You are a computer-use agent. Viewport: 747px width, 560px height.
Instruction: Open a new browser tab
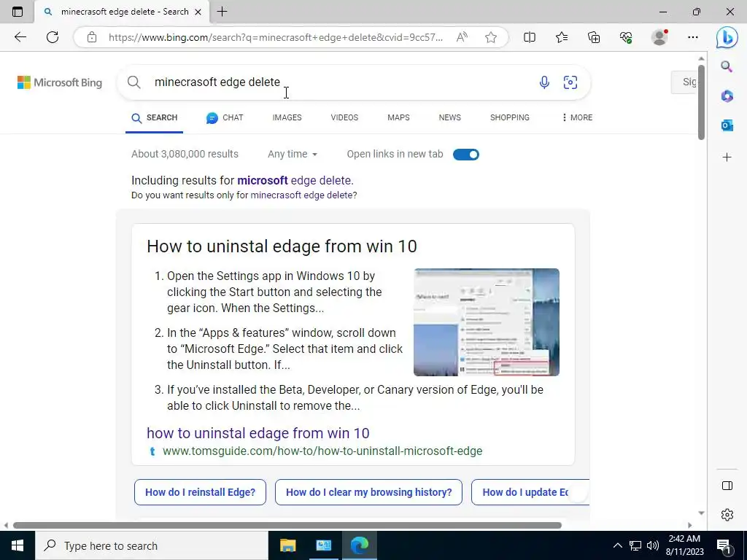[x=222, y=12]
